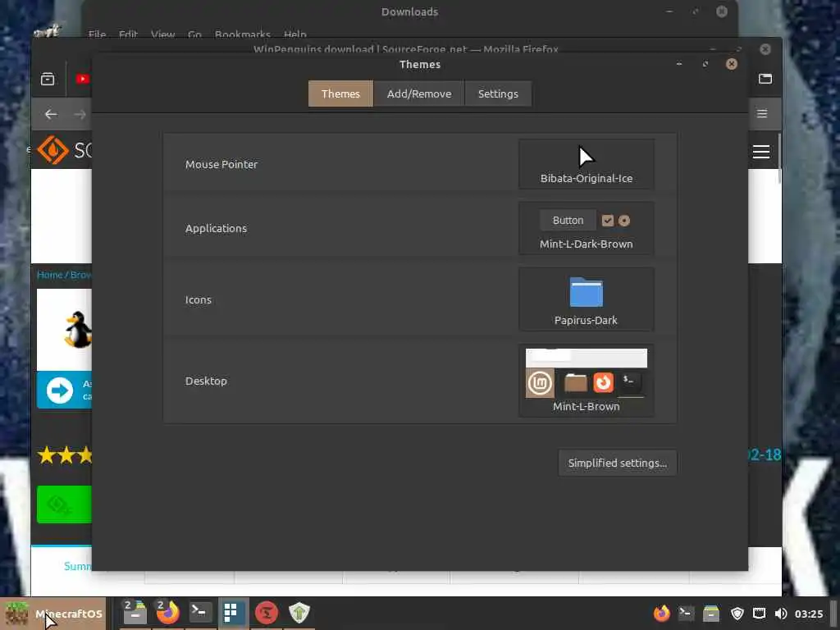Image resolution: width=840 pixels, height=630 pixels.
Task: Click the Firefox tray icon
Action: [662, 614]
